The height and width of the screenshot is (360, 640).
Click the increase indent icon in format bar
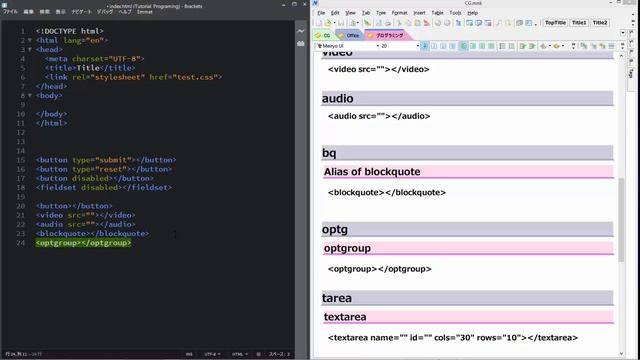[532, 46]
